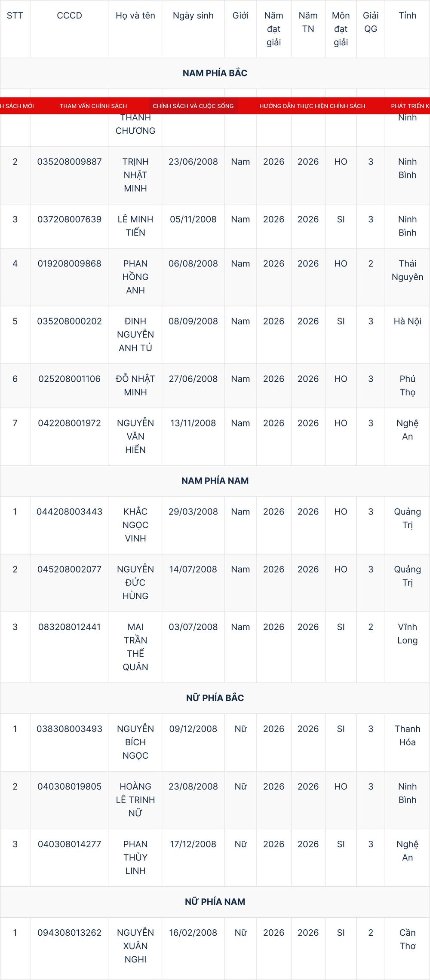Screen dimensions: 430x980
Task: Click the SÁCH MỚI menu item
Action: click(x=17, y=106)
